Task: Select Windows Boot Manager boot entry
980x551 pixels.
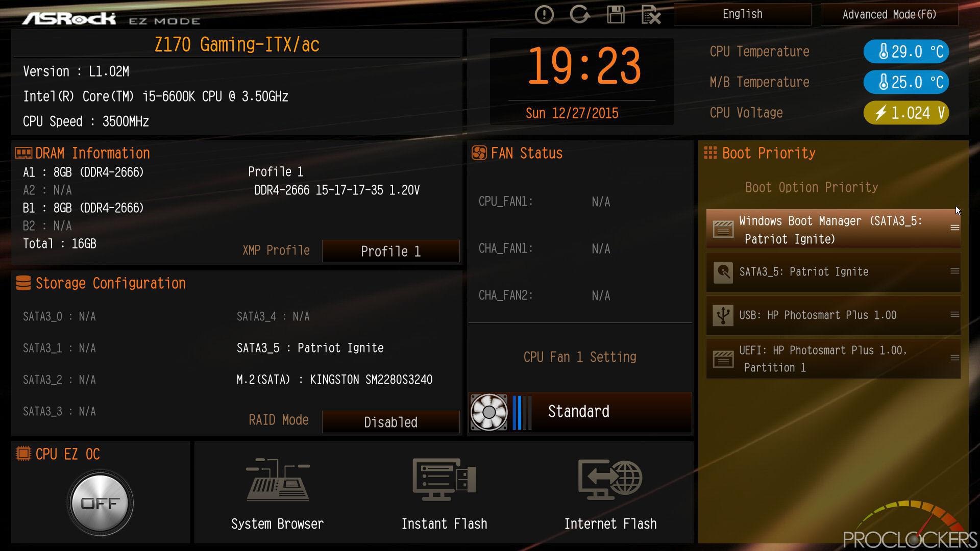Action: (833, 229)
